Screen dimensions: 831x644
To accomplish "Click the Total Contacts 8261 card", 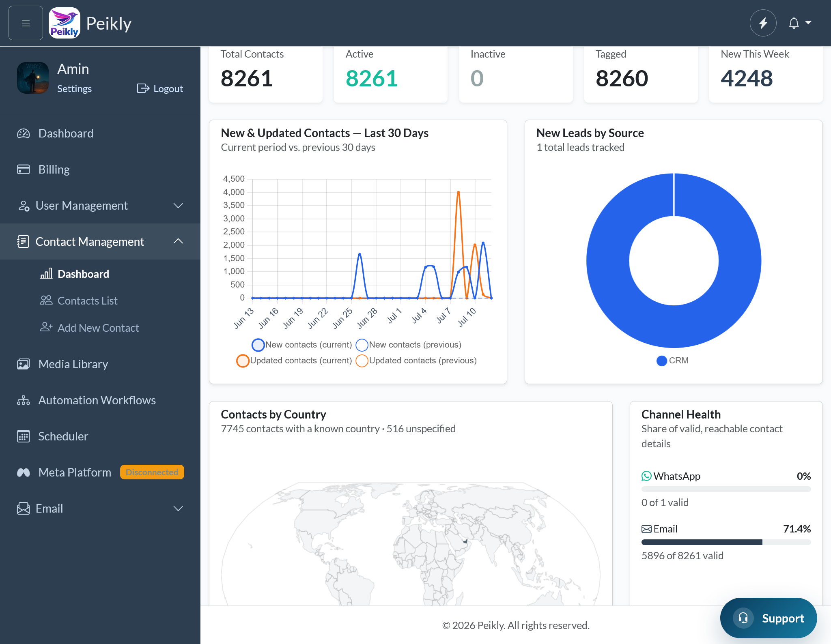I will [266, 74].
